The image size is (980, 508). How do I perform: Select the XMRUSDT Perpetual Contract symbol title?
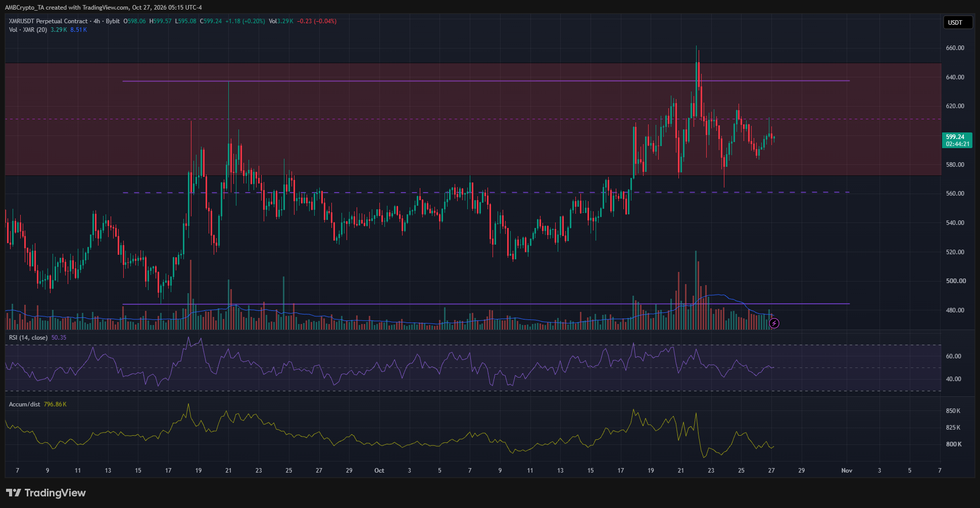[x=48, y=21]
